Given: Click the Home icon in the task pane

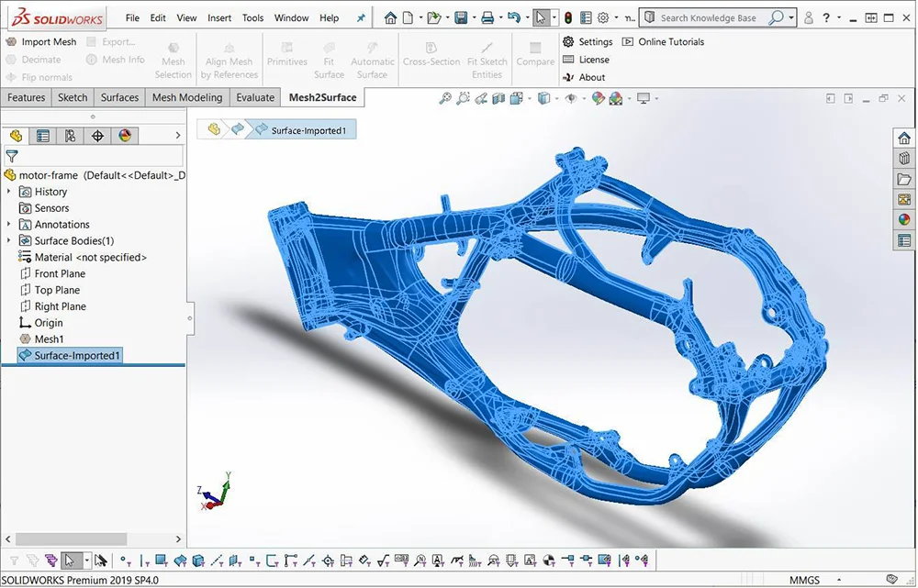Looking at the screenshot, I should [904, 138].
